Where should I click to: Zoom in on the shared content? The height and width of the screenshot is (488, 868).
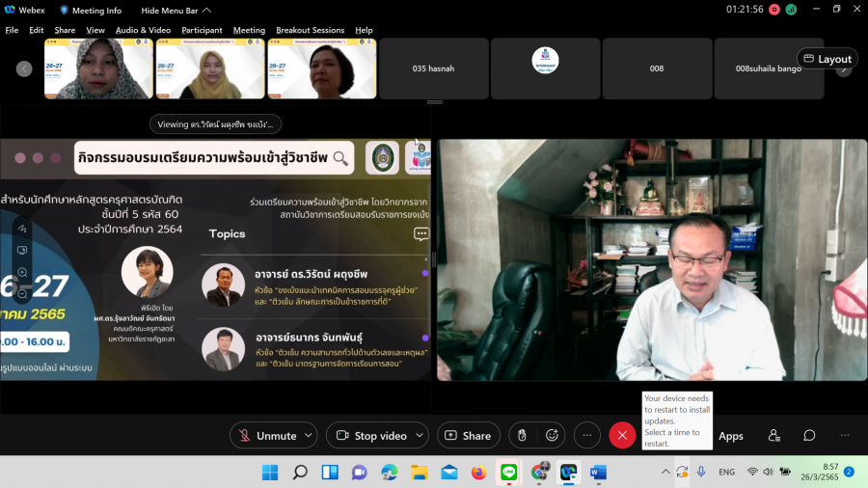point(22,274)
